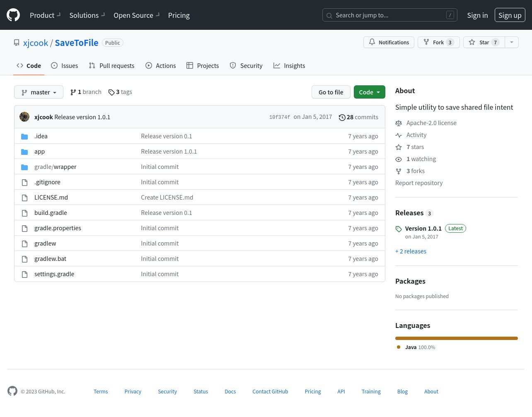Click the tags icon next to 3 tags
The height and width of the screenshot is (417, 532).
pyautogui.click(x=111, y=92)
